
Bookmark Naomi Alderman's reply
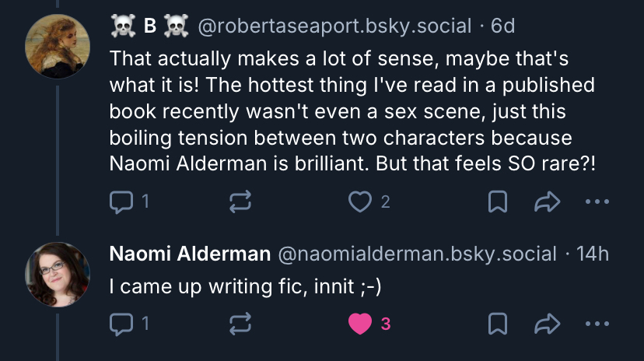497,324
